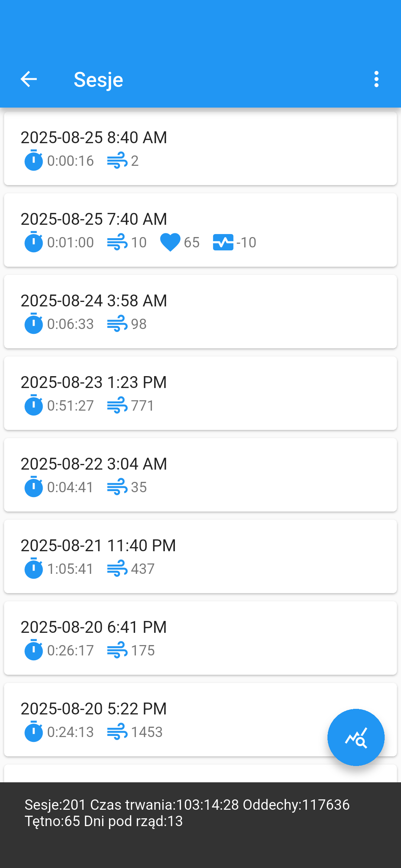Tap the chart analysis floating button
Image resolution: width=401 pixels, height=868 pixels.
pyautogui.click(x=356, y=737)
